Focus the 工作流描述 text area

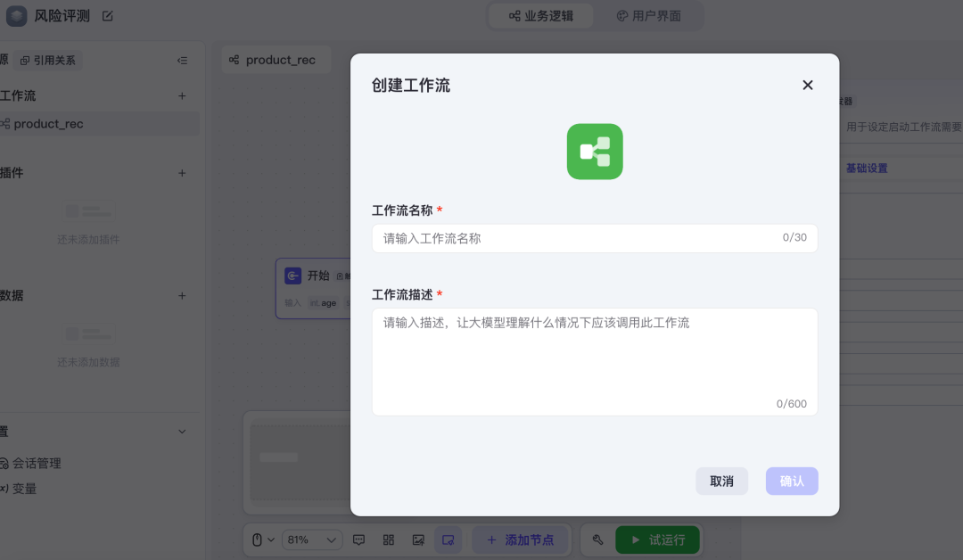coord(595,362)
